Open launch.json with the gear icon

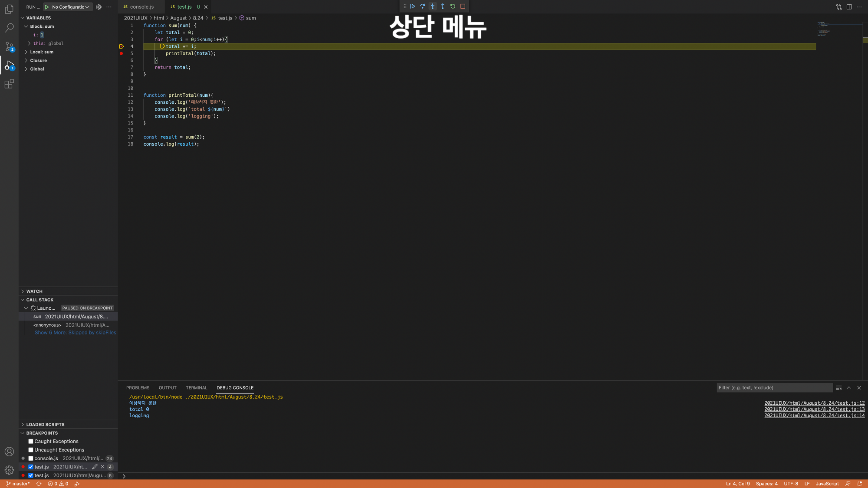click(99, 7)
